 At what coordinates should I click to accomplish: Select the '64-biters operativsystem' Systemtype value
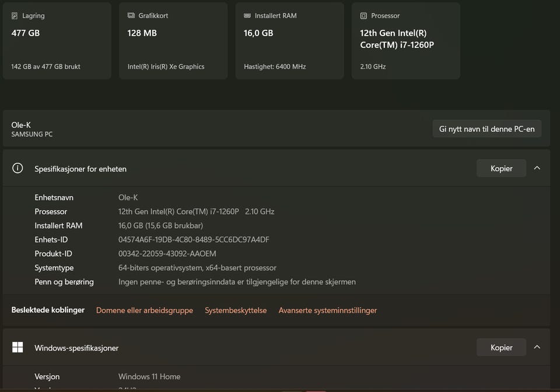197,268
